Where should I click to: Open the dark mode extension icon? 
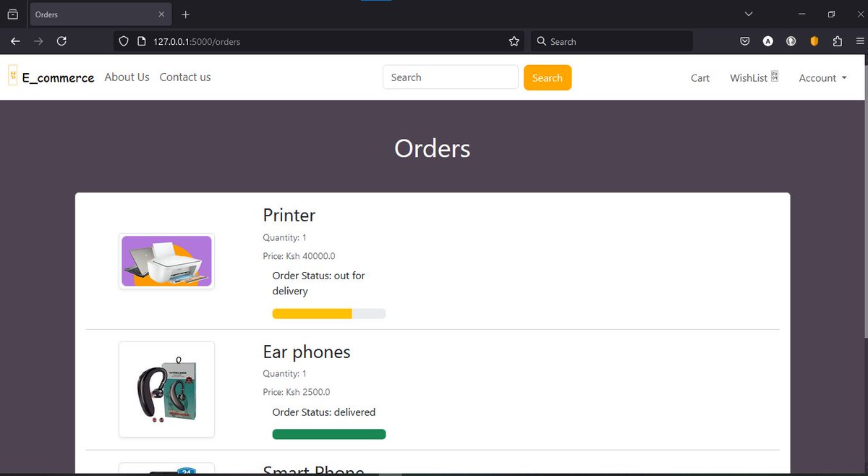pyautogui.click(x=791, y=41)
